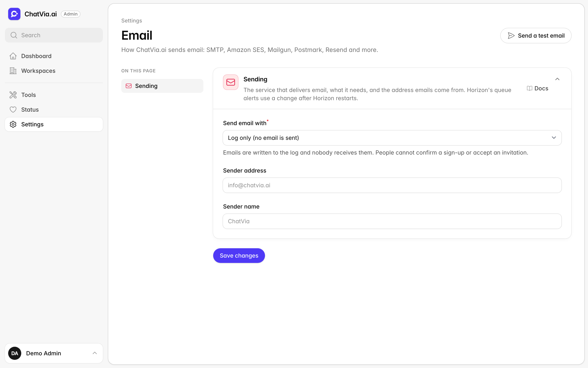Click the Email page heading

coord(137,35)
